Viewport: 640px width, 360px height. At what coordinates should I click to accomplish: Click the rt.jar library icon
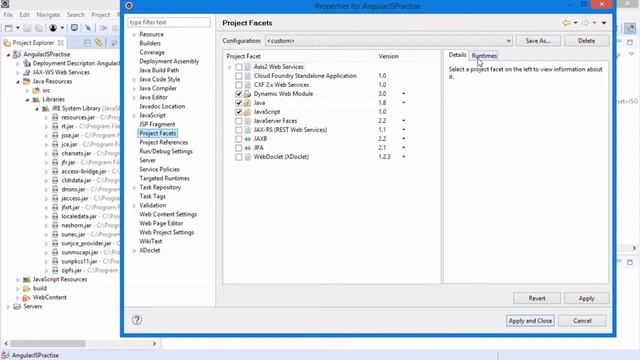click(55, 127)
